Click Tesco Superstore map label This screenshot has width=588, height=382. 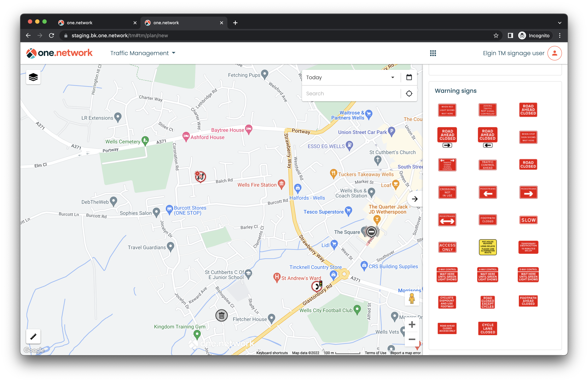tap(323, 212)
